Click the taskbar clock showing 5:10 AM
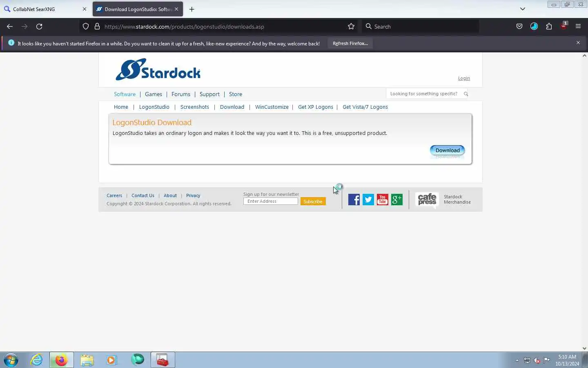The height and width of the screenshot is (368, 588). point(567,360)
